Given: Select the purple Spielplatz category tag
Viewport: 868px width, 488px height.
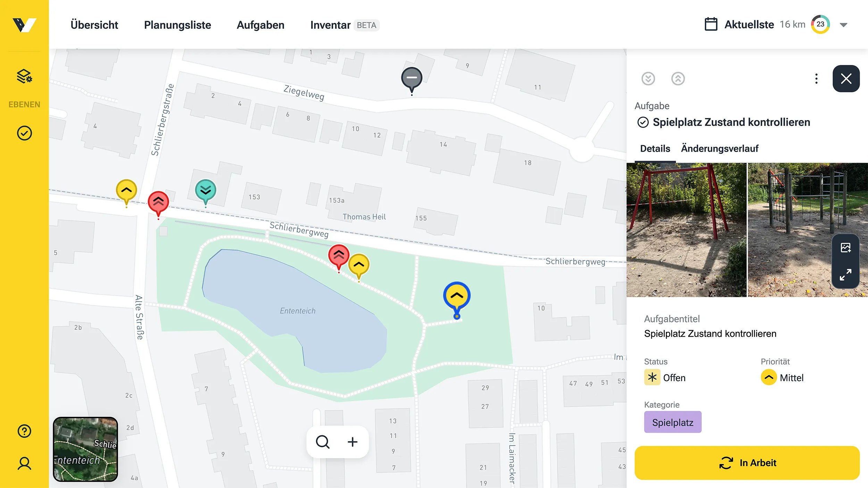Looking at the screenshot, I should click(x=673, y=422).
